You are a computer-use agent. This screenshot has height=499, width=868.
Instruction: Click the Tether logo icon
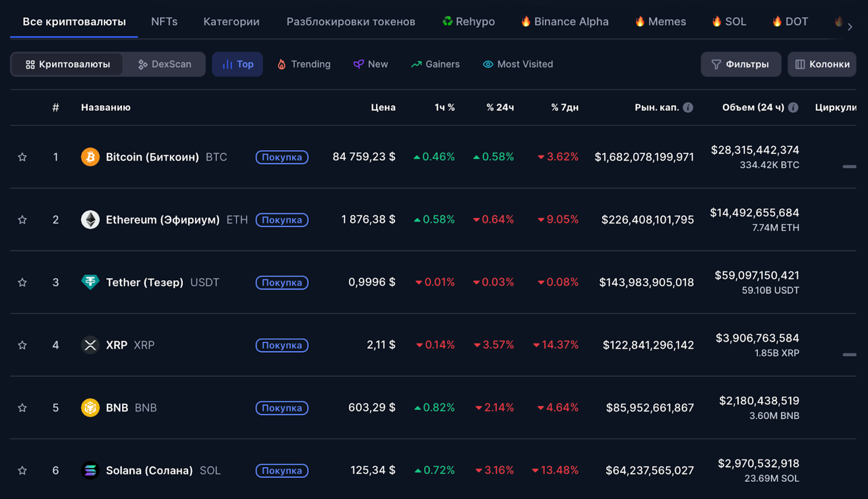tap(90, 282)
